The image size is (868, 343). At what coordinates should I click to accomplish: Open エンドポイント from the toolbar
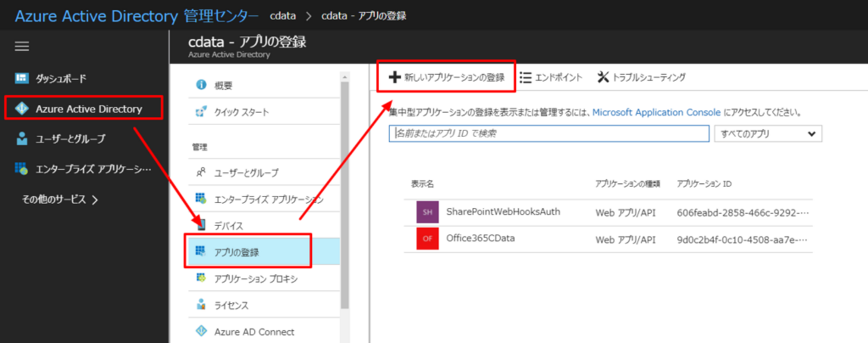tap(551, 78)
